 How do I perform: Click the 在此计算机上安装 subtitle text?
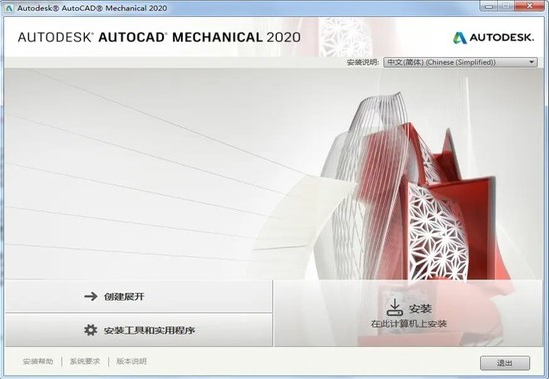point(409,324)
